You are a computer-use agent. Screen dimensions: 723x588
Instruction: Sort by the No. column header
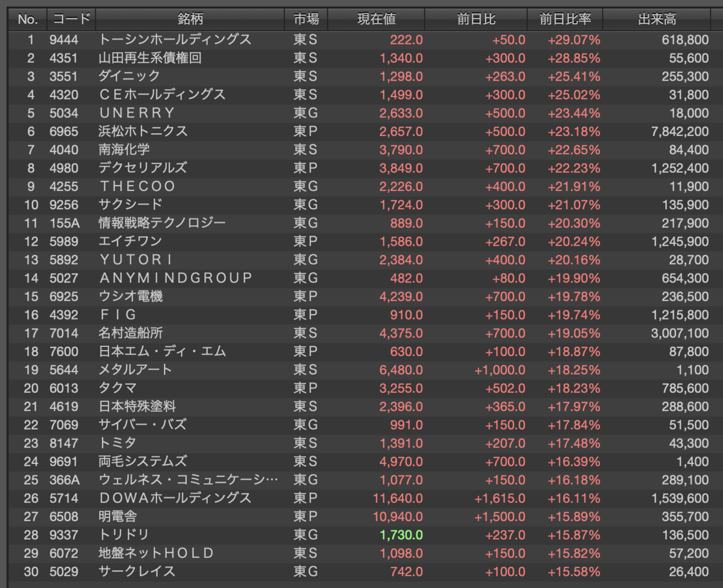pyautogui.click(x=27, y=19)
